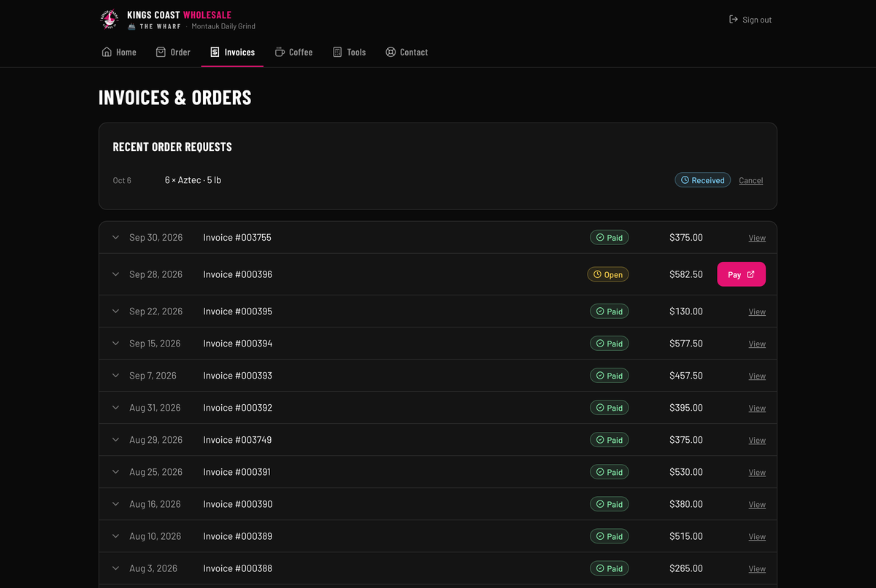The image size is (876, 588).
Task: View invoice #000388
Action: [757, 568]
